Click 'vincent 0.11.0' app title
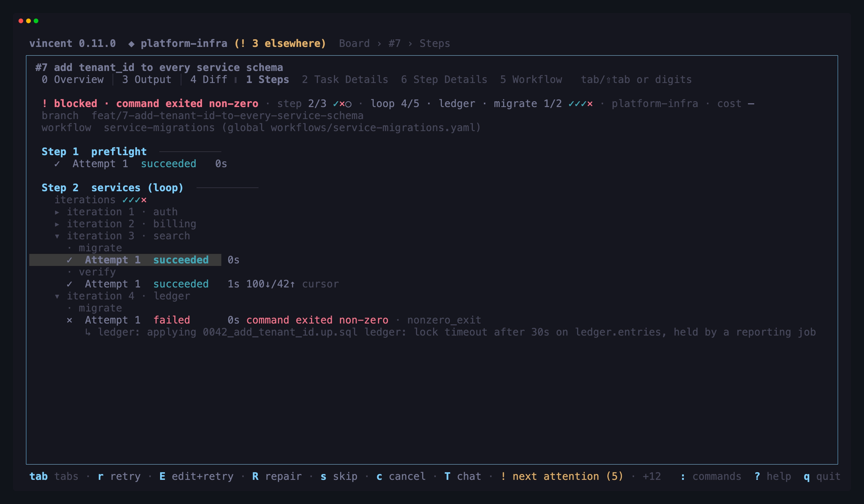 point(72,44)
